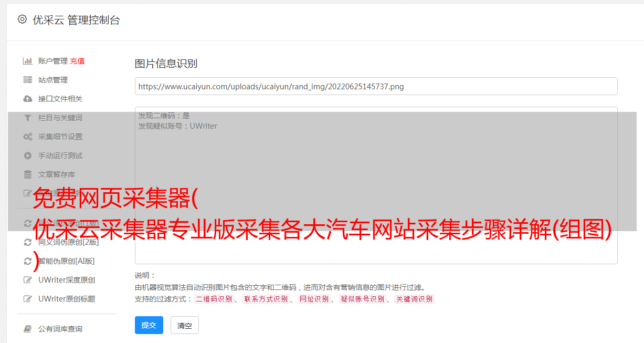This screenshot has height=343, width=644.
Task: Click the 清空 button
Action: 185,325
